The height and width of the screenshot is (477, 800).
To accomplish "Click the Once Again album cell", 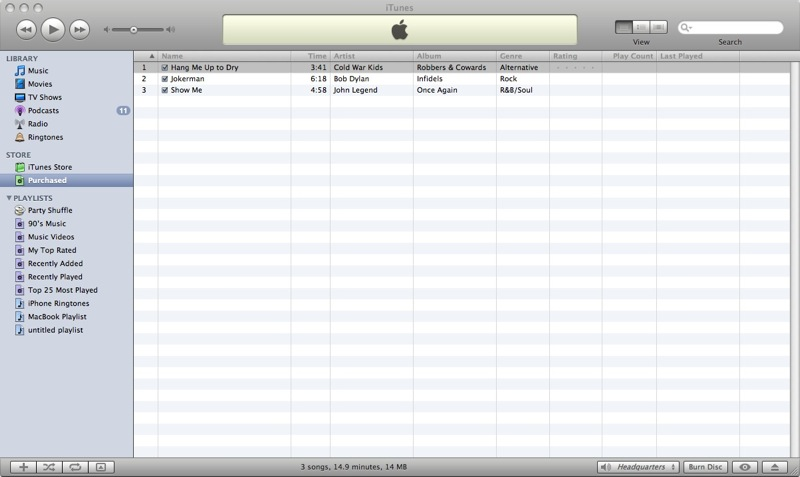I will coord(455,90).
